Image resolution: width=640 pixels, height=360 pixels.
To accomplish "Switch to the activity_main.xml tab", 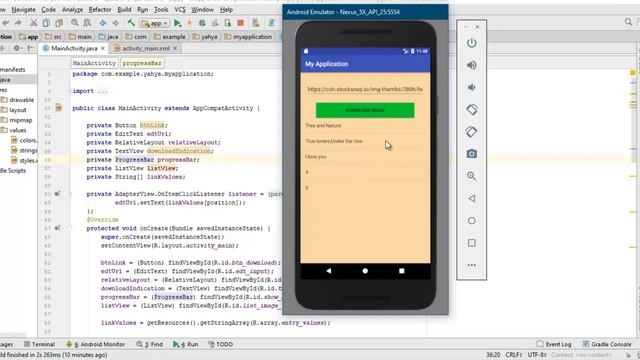I will click(x=146, y=48).
